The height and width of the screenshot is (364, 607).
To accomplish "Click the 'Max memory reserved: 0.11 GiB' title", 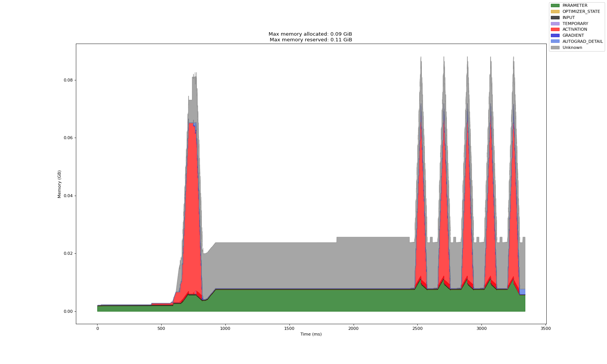I will click(x=311, y=40).
